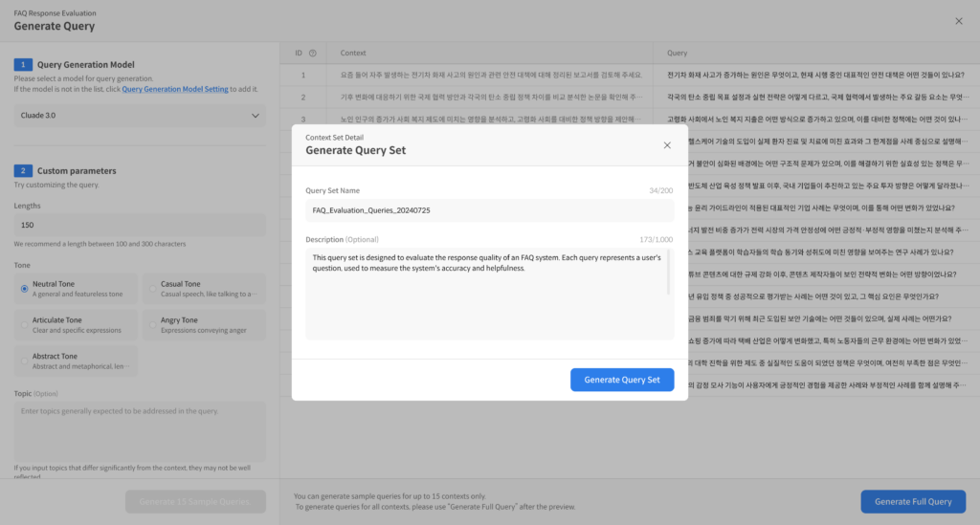Click the FAQ Response Evaluation breadcrumb text
This screenshot has height=525, width=980.
tap(55, 13)
